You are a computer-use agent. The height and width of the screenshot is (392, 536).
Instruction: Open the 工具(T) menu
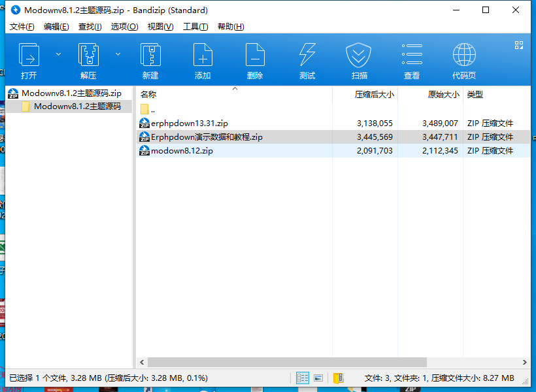(195, 27)
